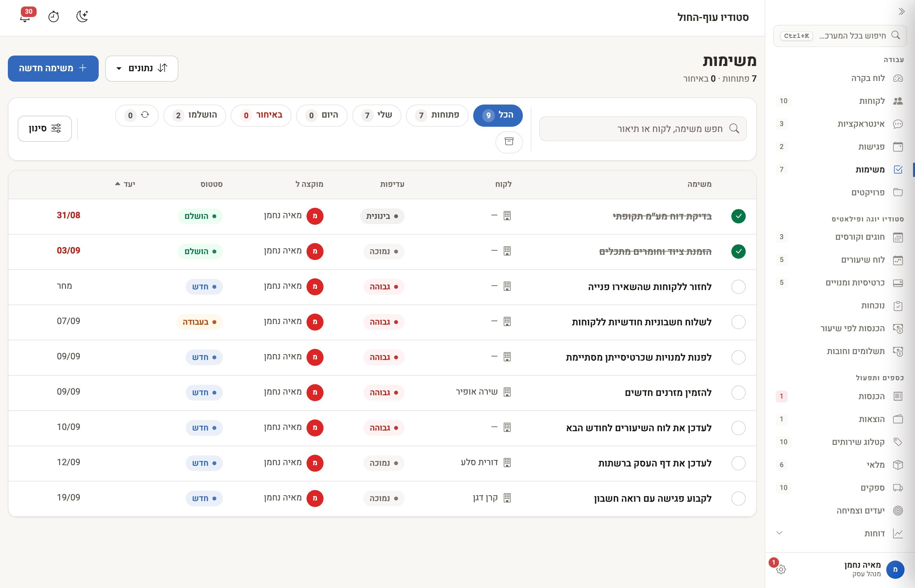Uncheck completed task בדיקת דוח מע"מ תקופתי
The width and height of the screenshot is (915, 588).
click(738, 216)
